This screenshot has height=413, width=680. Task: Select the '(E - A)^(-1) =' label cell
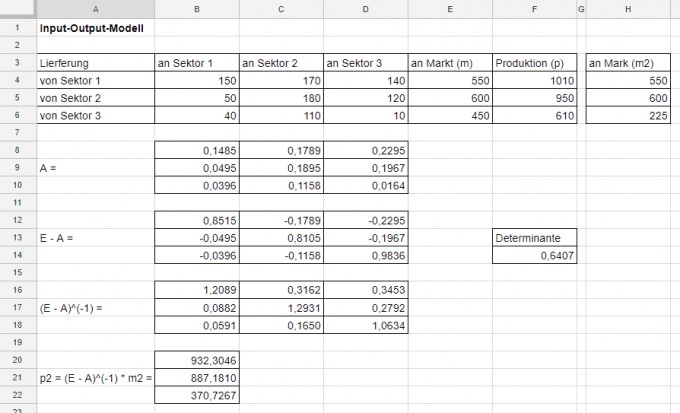96,308
